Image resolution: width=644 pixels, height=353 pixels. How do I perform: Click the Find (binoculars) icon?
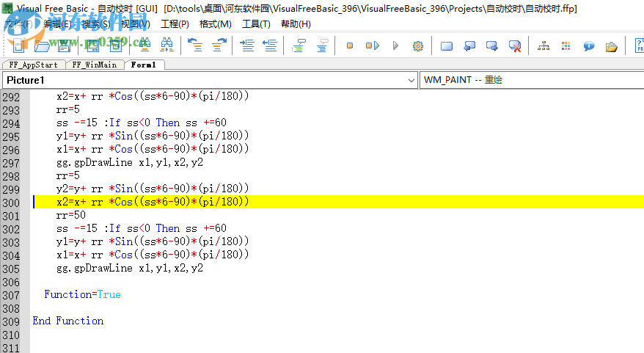click(144, 46)
